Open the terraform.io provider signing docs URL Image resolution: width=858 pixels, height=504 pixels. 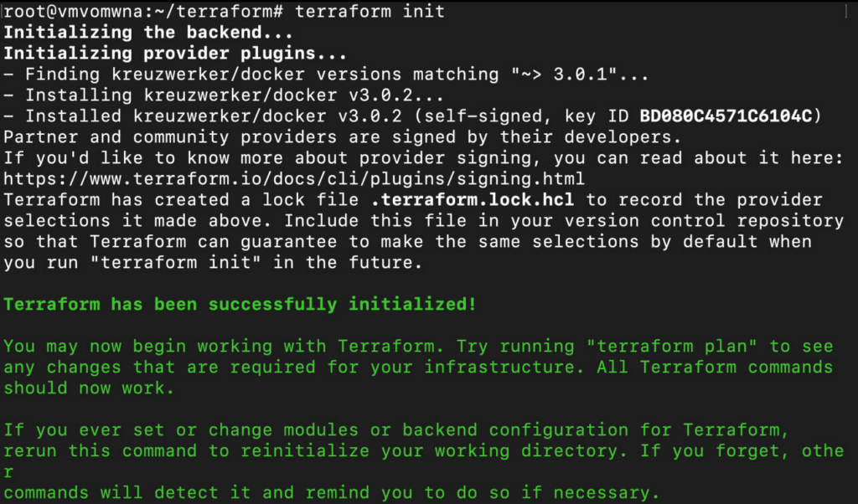tap(293, 178)
